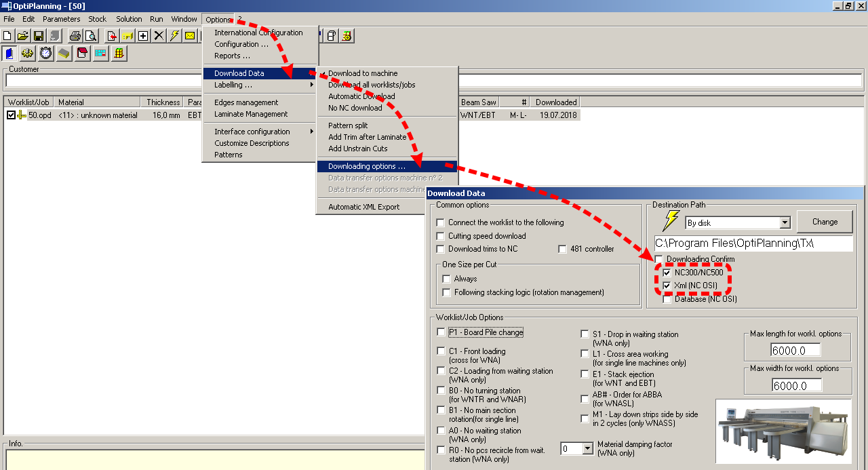Open the Solution menu

pos(129,19)
